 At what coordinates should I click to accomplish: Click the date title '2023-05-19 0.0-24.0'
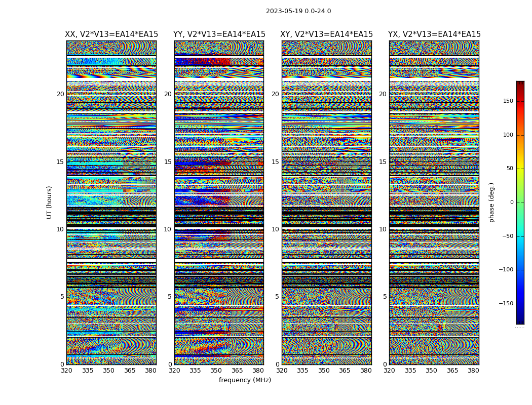coord(298,11)
